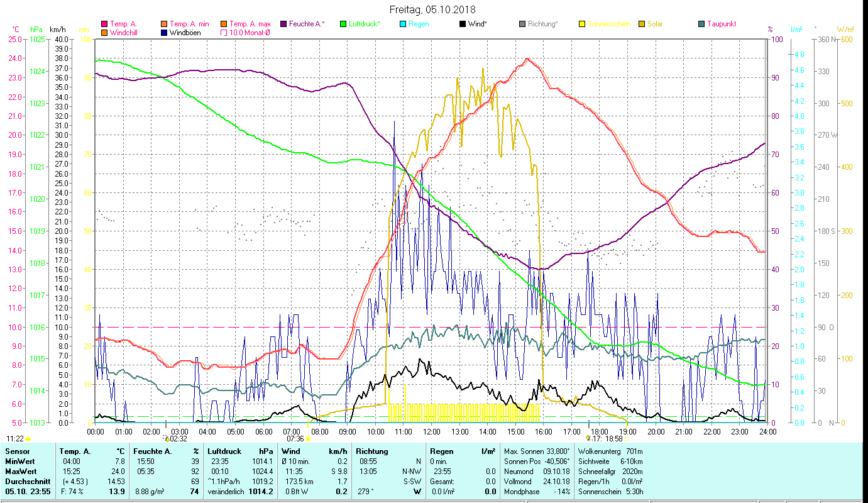Click the Temp. A. max legend label
This screenshot has width=868, height=503.
(x=250, y=25)
